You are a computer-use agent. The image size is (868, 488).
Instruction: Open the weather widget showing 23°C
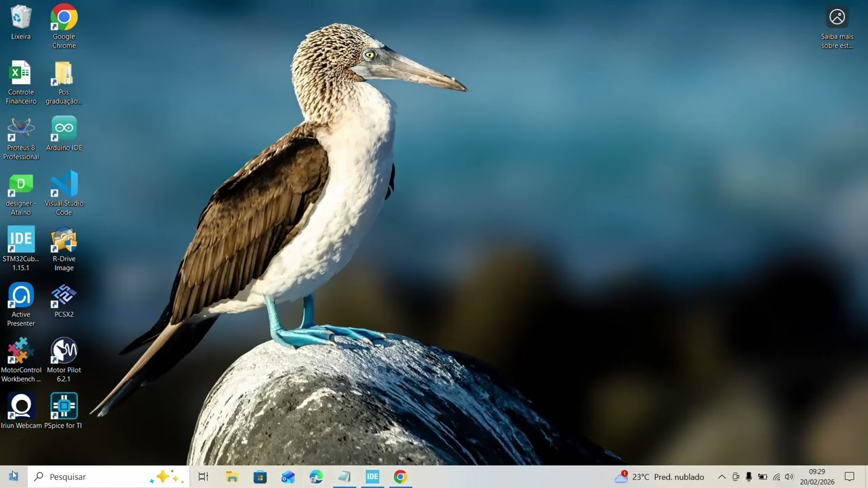click(659, 476)
